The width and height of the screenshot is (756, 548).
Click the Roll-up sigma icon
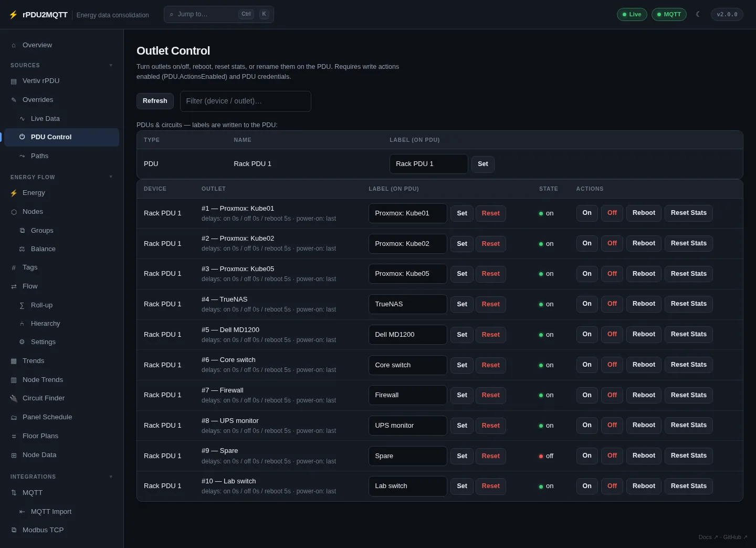22,305
